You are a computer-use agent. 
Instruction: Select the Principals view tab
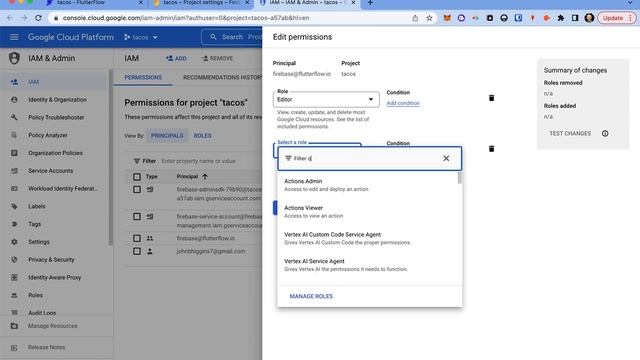click(x=167, y=136)
